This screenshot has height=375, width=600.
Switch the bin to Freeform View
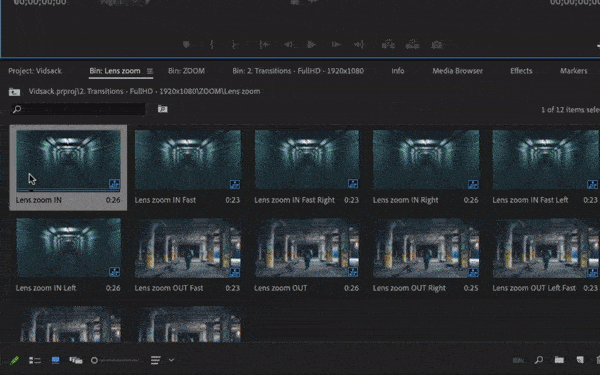pyautogui.click(x=76, y=360)
